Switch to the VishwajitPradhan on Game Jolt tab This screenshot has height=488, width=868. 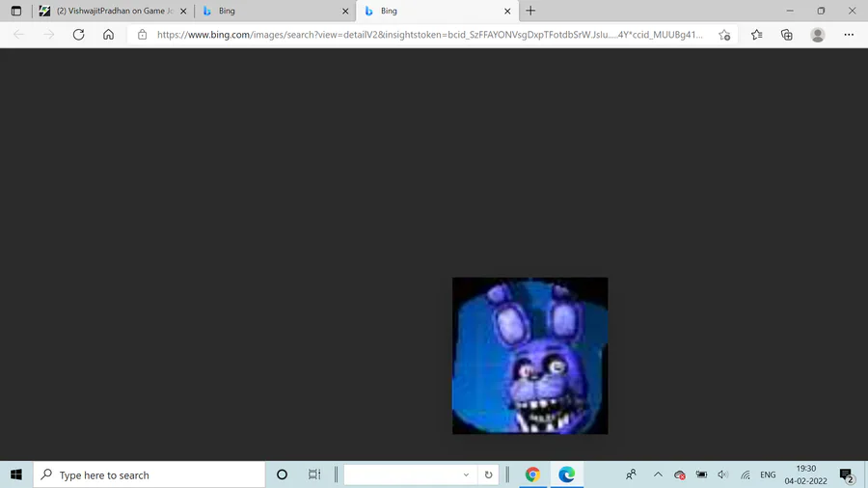(x=114, y=11)
